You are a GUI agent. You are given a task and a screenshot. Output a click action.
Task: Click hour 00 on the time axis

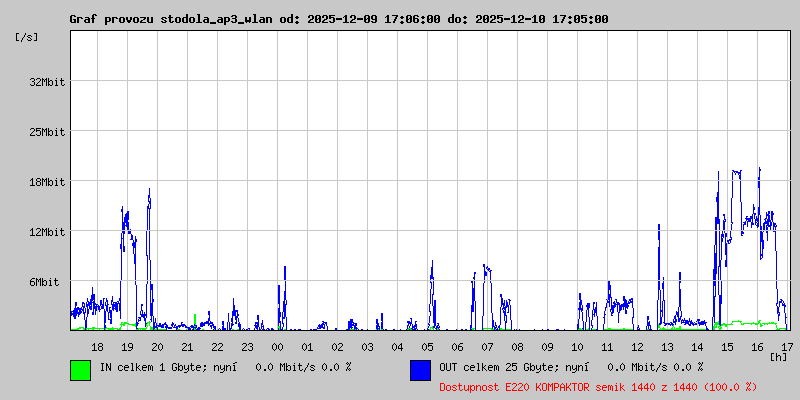[277, 347]
